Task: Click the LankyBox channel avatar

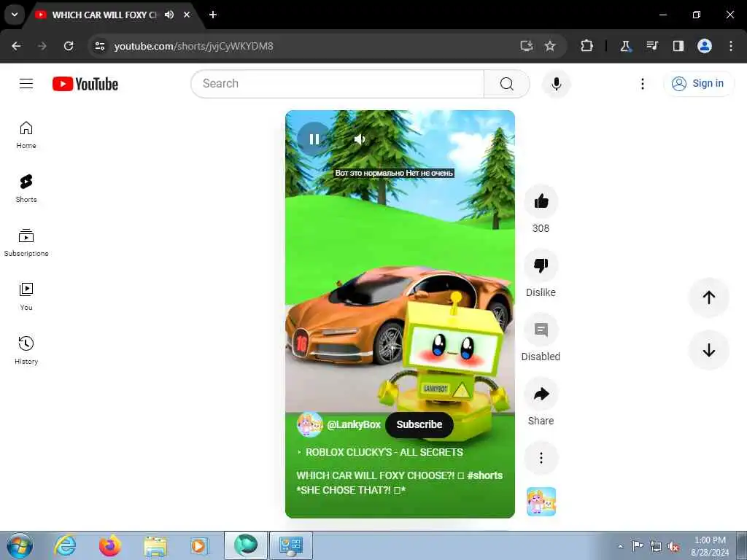Action: point(309,424)
